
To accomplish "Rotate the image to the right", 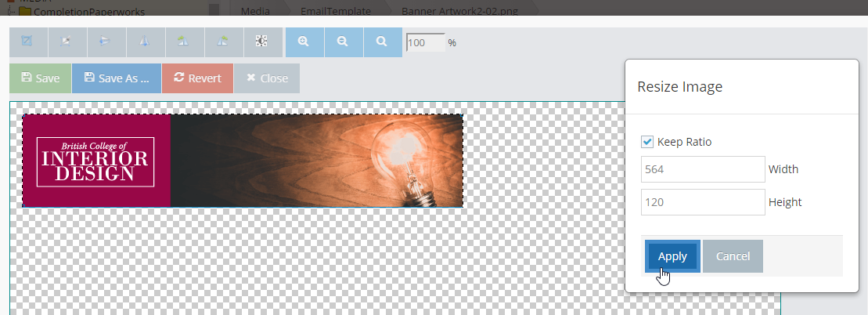I will click(x=224, y=42).
